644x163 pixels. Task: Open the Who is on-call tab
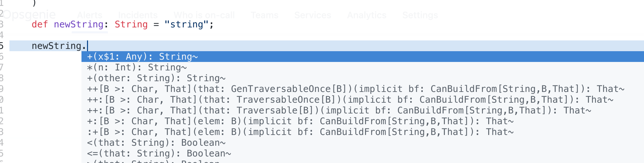coord(204,15)
